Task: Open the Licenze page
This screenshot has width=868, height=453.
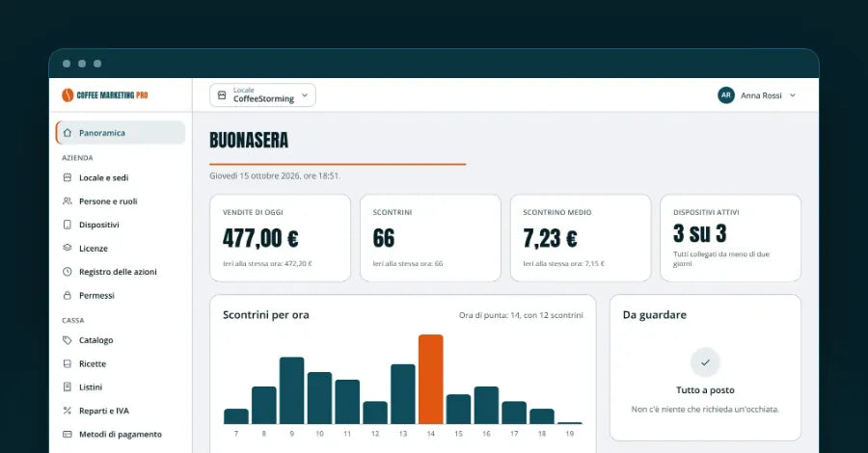Action: coord(121,249)
